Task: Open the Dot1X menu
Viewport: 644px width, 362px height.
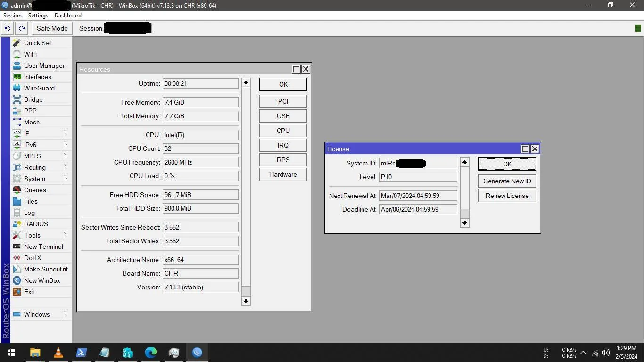Action: (41, 258)
